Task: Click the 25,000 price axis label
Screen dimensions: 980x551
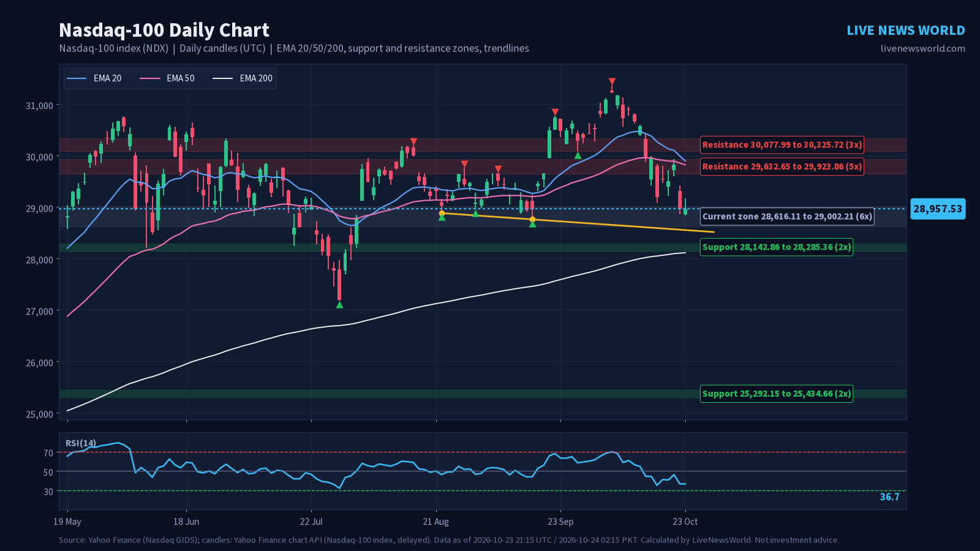Action: point(39,414)
